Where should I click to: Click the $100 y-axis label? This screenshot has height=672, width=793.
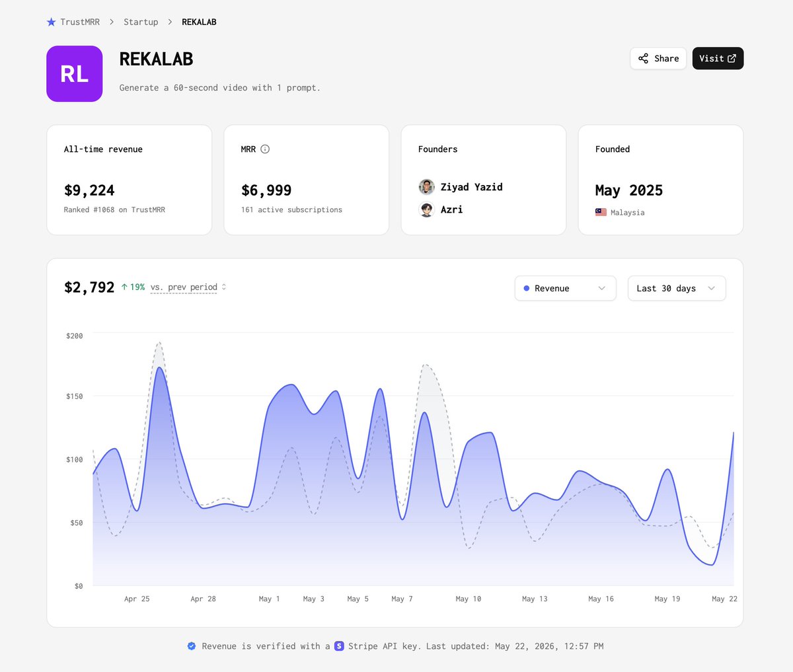[75, 459]
